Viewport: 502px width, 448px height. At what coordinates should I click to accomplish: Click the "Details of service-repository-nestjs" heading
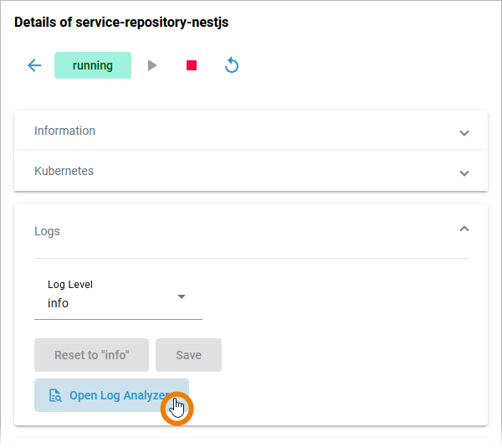click(121, 23)
